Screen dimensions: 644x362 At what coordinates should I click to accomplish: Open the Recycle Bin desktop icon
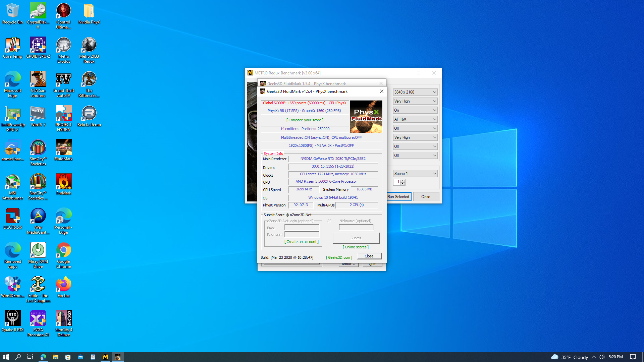[13, 14]
